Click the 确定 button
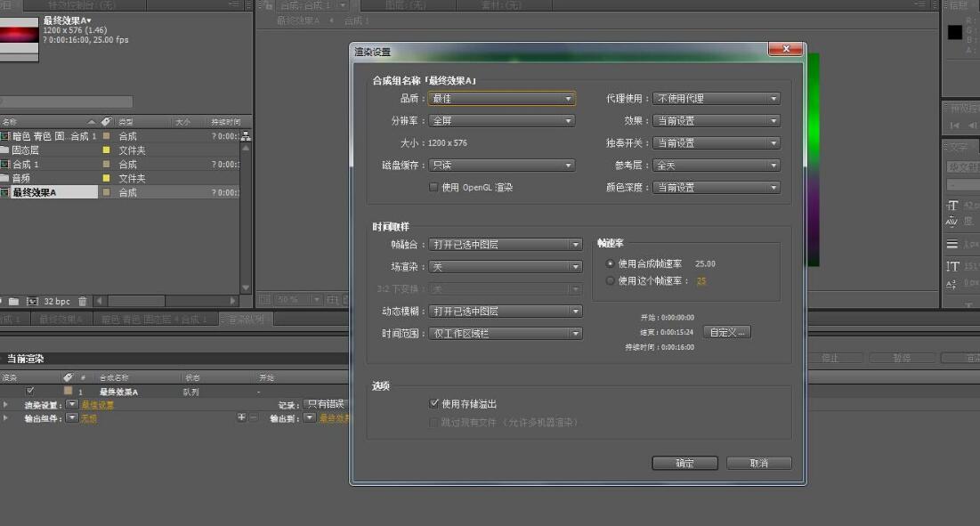The image size is (980, 526). [684, 464]
